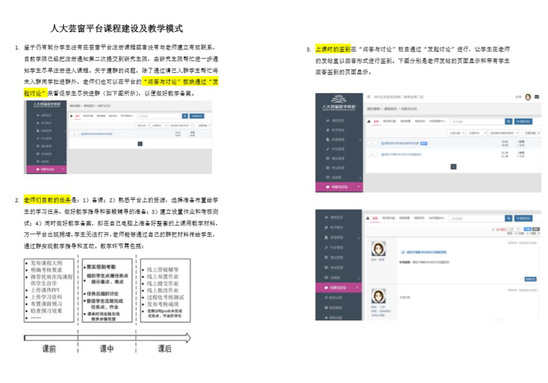Click search icon button in two-post discussion screenshot
Image resolution: width=548 pixels, height=383 pixels.
tap(509, 121)
